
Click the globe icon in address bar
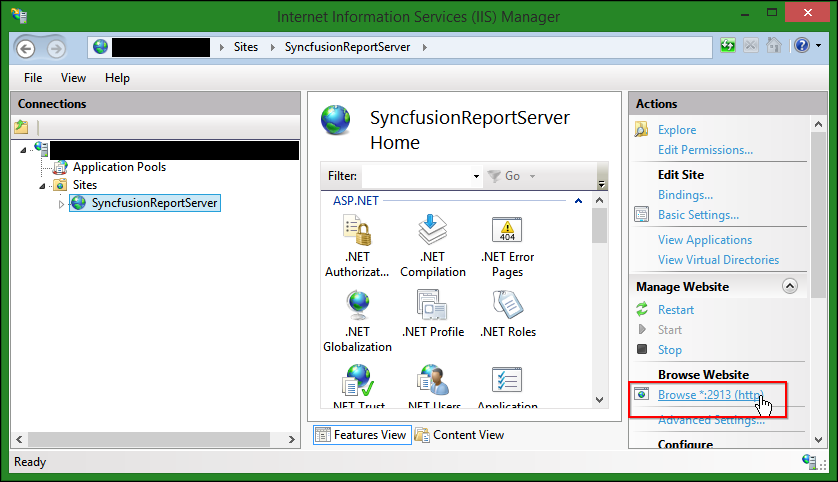[100, 47]
